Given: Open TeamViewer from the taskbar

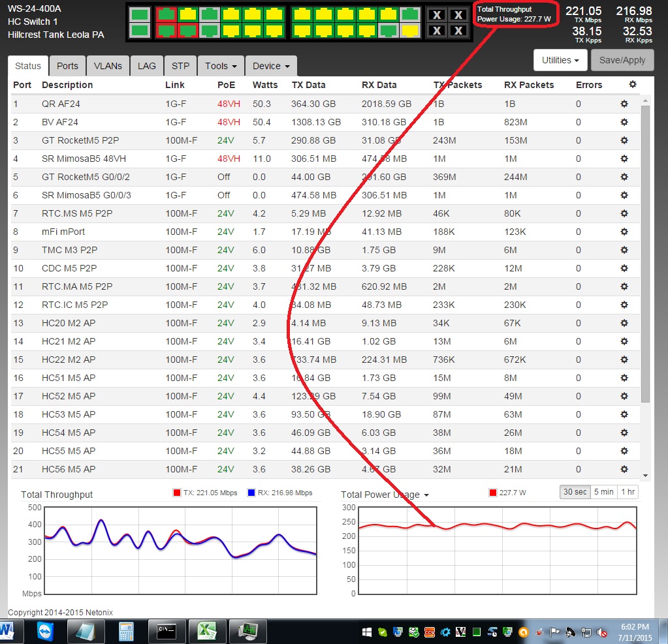Looking at the screenshot, I should pyautogui.click(x=45, y=632).
